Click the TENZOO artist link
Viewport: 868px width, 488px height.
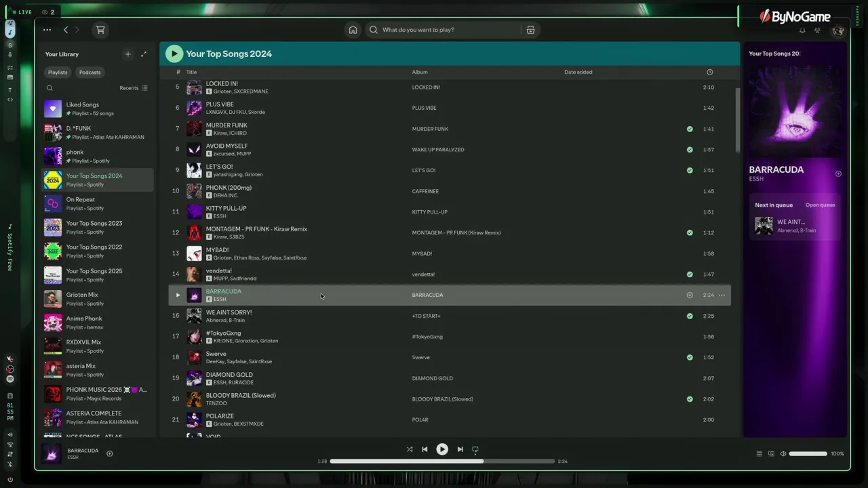click(x=216, y=403)
